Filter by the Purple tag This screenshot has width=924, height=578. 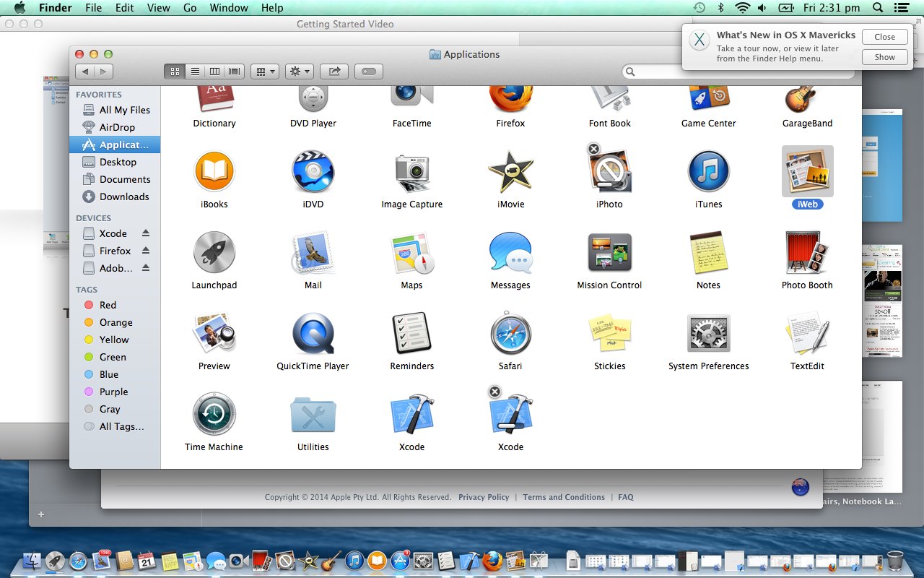pyautogui.click(x=115, y=392)
